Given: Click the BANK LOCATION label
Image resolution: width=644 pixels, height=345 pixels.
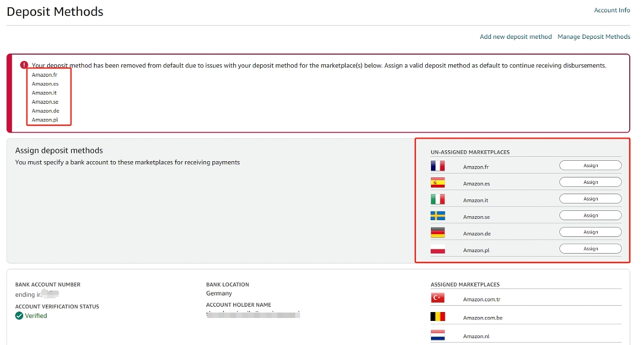Looking at the screenshot, I should 227,285.
